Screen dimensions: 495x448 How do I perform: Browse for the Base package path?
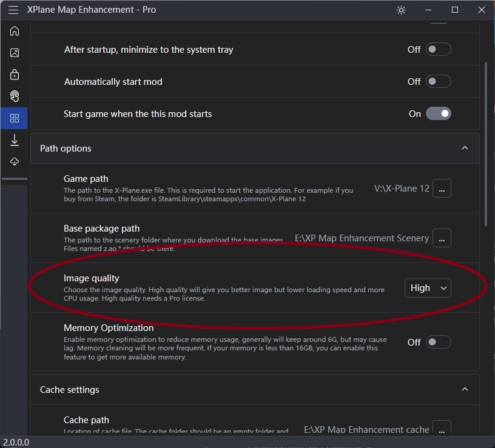[x=442, y=238]
